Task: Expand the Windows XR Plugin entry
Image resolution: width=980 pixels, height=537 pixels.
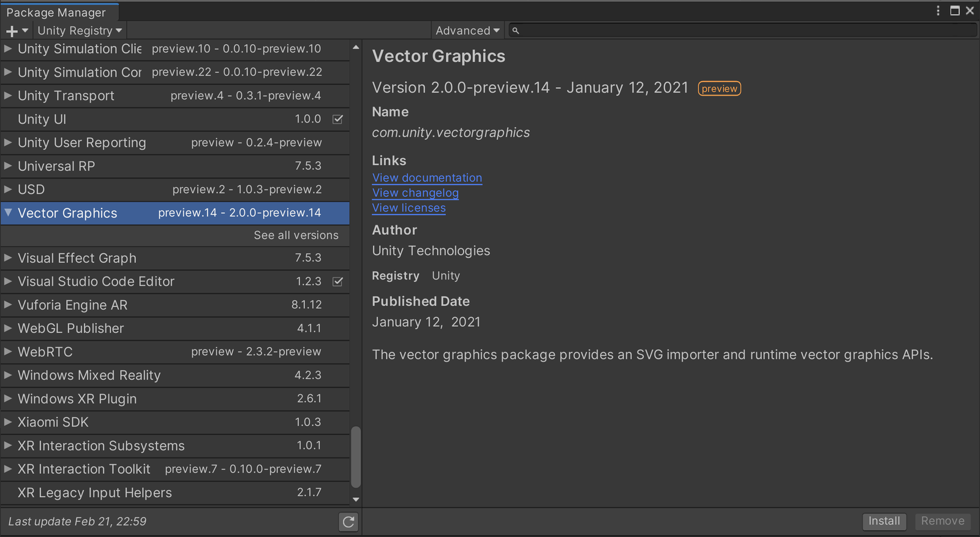Action: (8, 398)
